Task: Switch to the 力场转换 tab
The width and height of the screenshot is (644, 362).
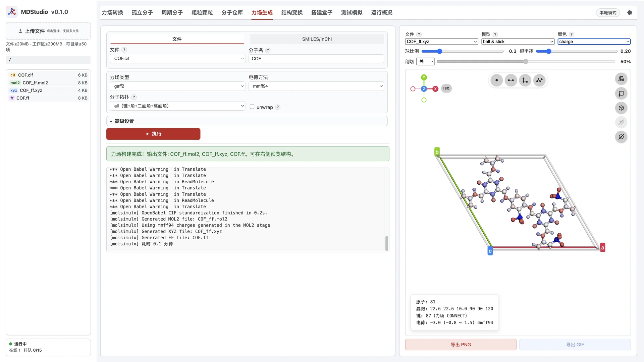Action: [x=112, y=13]
